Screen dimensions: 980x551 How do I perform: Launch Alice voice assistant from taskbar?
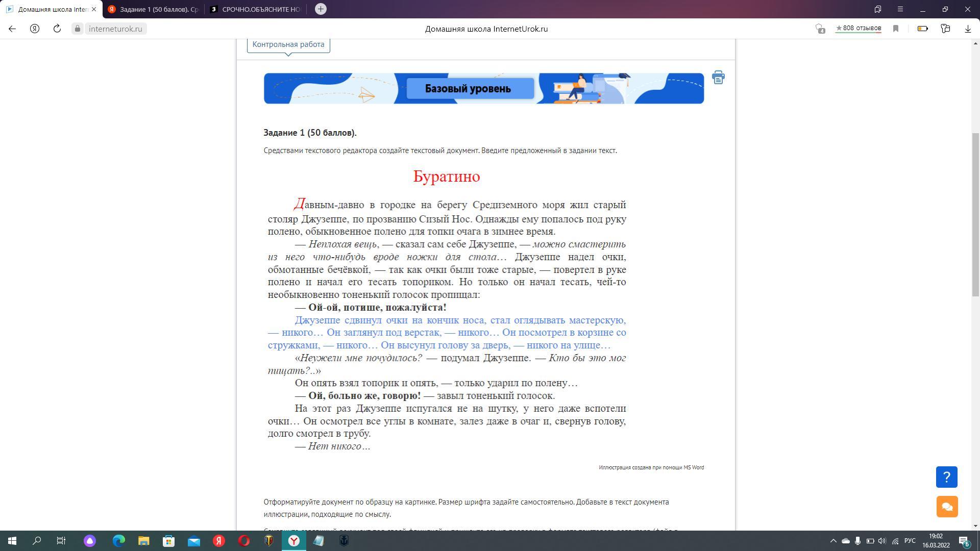(x=90, y=541)
